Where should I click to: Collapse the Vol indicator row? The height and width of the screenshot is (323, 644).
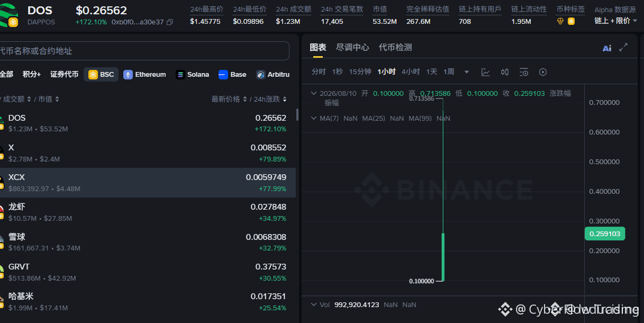click(x=313, y=304)
